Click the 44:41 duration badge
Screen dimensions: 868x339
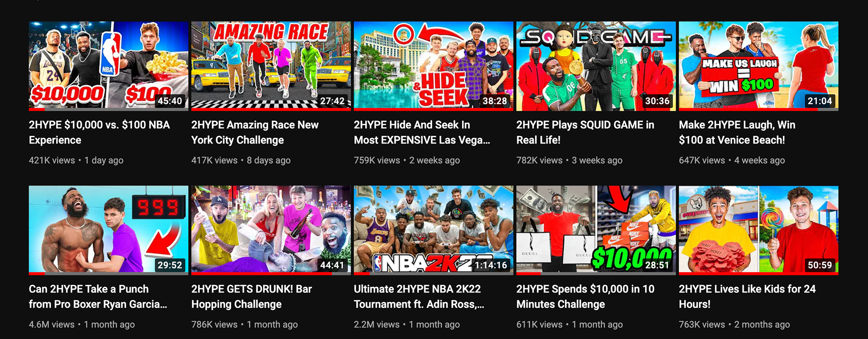pyautogui.click(x=332, y=265)
